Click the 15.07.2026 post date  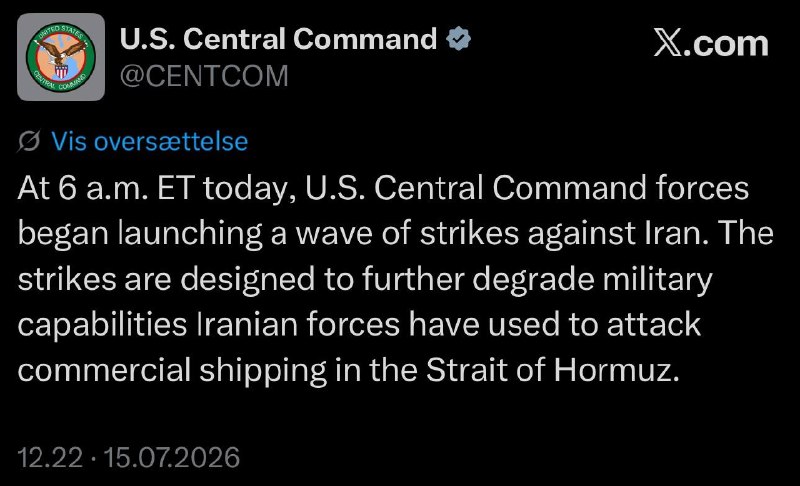click(171, 457)
